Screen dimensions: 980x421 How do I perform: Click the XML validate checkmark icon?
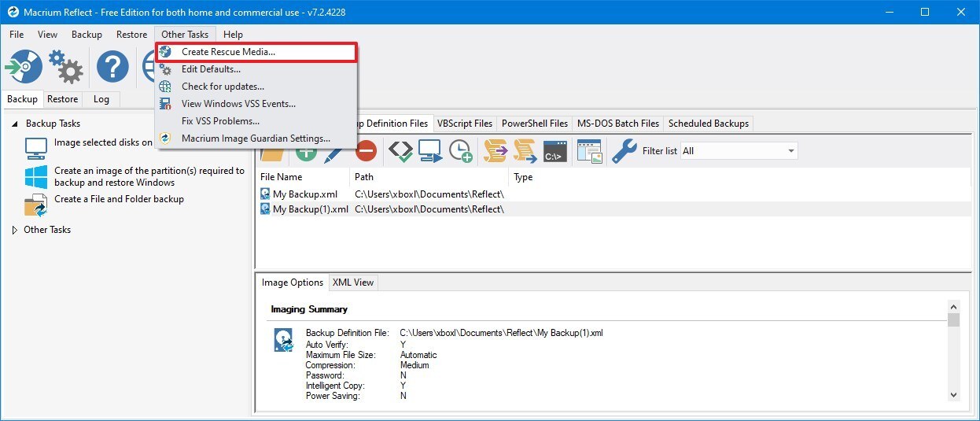401,151
